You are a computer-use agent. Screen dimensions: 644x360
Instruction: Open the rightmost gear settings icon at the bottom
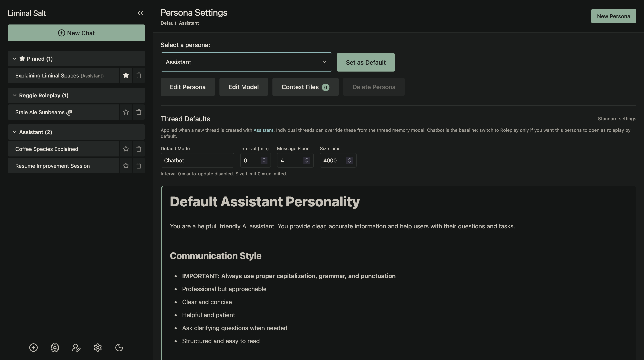[x=98, y=348]
